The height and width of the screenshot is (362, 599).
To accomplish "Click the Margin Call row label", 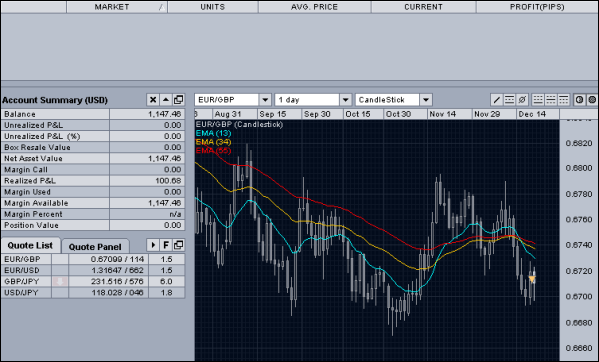I will pyautogui.click(x=26, y=170).
